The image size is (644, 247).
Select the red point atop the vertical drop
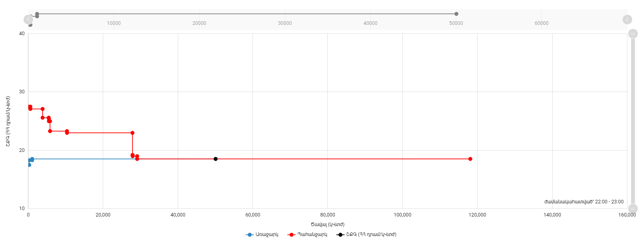pos(132,133)
